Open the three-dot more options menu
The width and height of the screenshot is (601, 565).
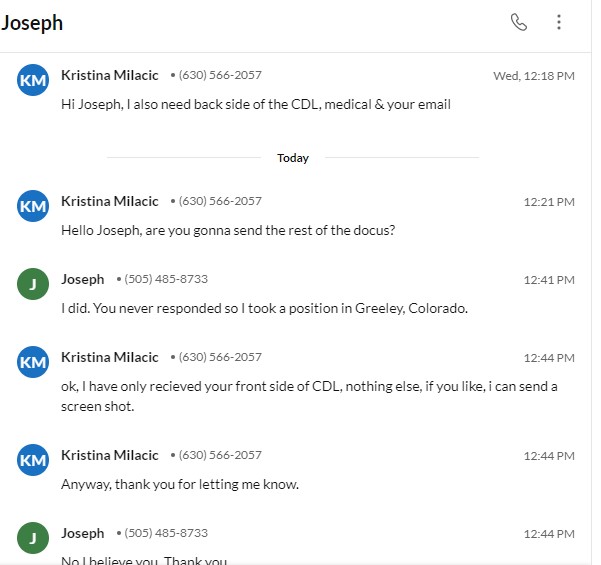(559, 23)
